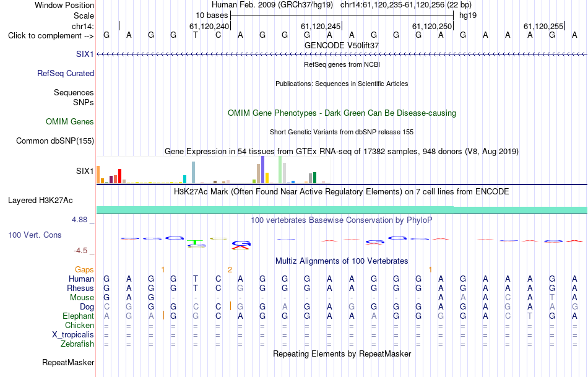Click the RepeatMasker track label

68,362
